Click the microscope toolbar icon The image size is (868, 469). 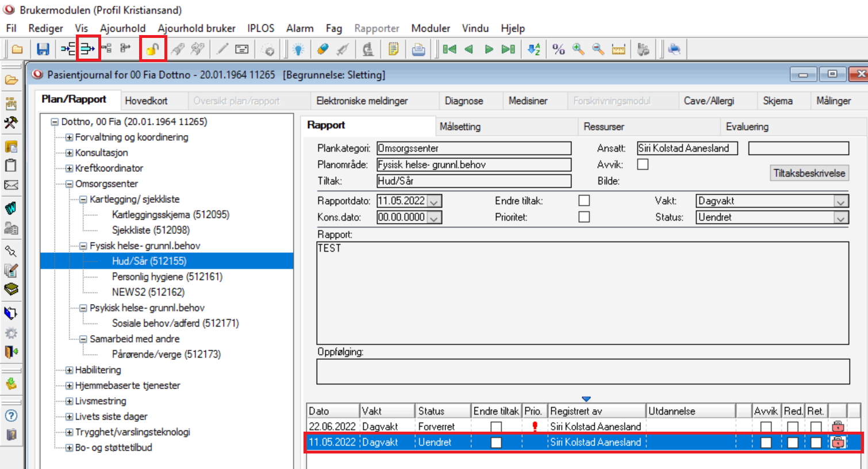(368, 49)
